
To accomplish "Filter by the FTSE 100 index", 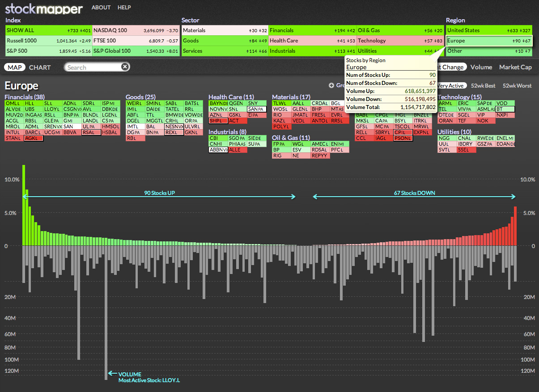I will tap(136, 41).
